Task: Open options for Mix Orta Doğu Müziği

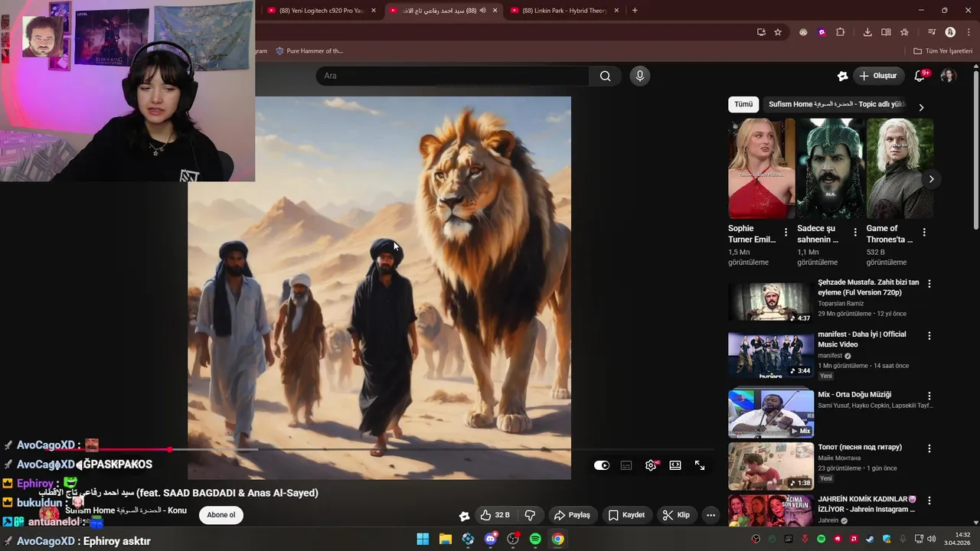Action: [929, 396]
